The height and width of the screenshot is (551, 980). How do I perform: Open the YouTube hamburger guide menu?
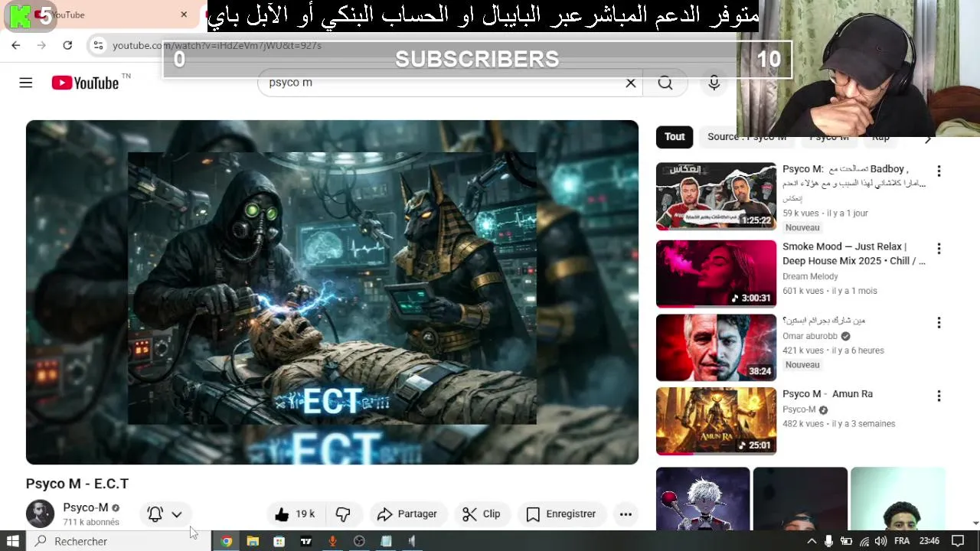click(26, 83)
